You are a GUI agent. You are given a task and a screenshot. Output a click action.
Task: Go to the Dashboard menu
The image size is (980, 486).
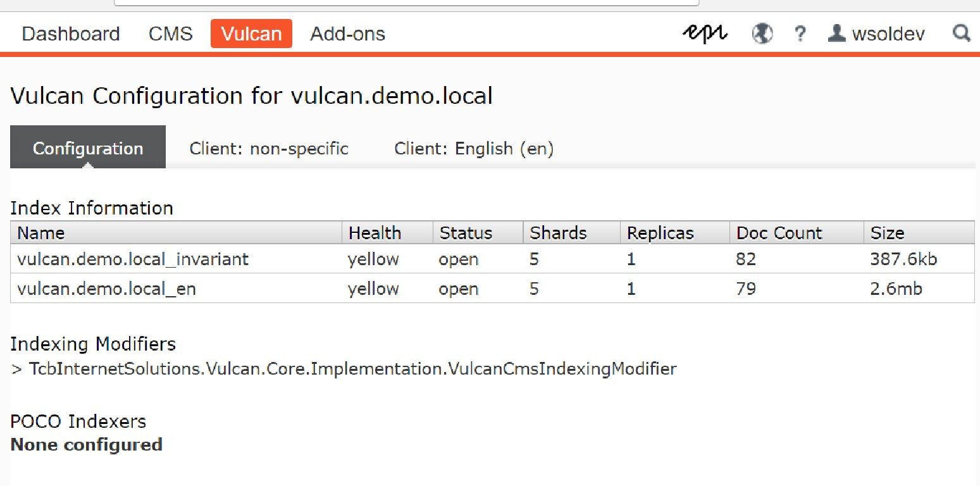click(71, 34)
